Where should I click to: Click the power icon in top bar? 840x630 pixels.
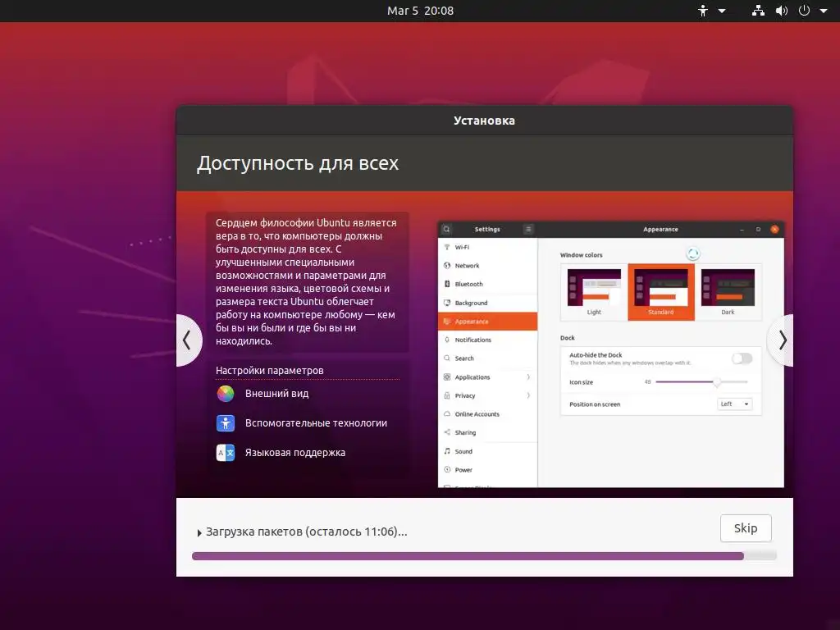pyautogui.click(x=804, y=11)
